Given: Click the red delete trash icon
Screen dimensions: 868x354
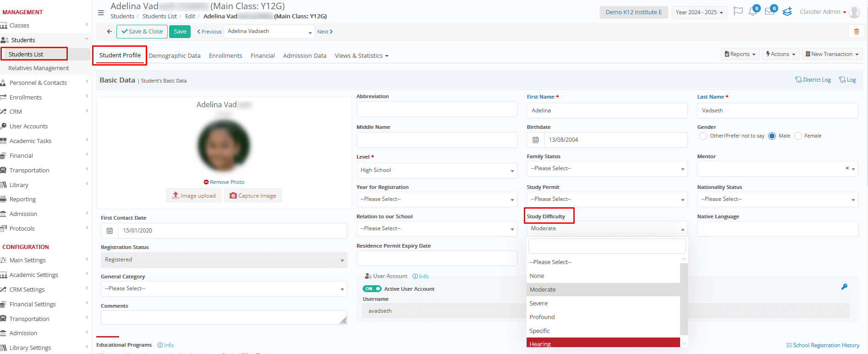Looking at the screenshot, I should coord(856,32).
